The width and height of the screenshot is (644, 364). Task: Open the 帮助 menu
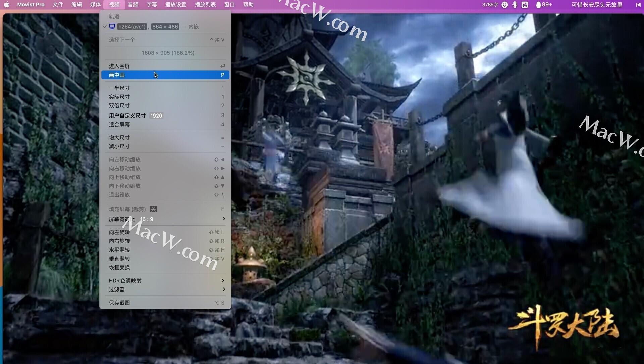[x=248, y=5]
